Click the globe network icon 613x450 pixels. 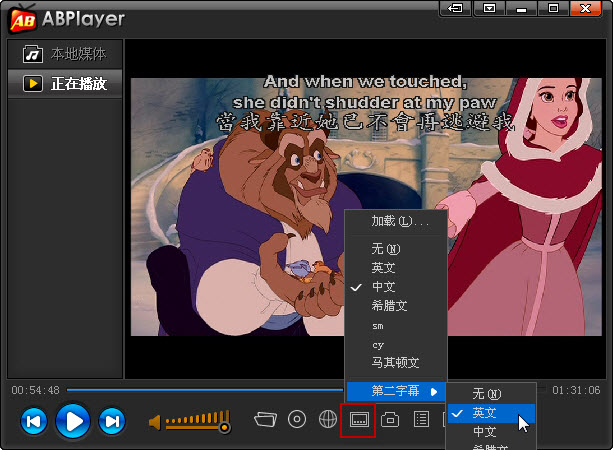327,419
